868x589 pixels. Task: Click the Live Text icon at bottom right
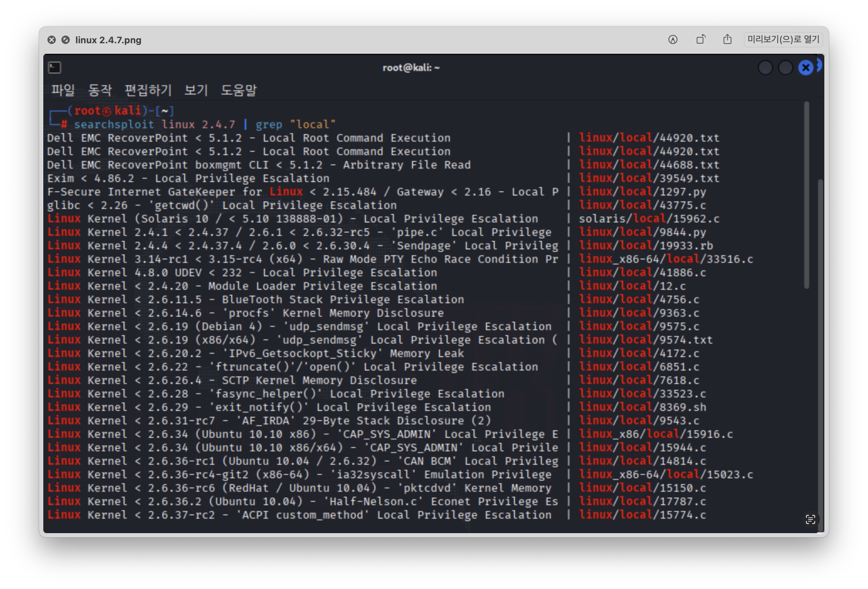810,519
